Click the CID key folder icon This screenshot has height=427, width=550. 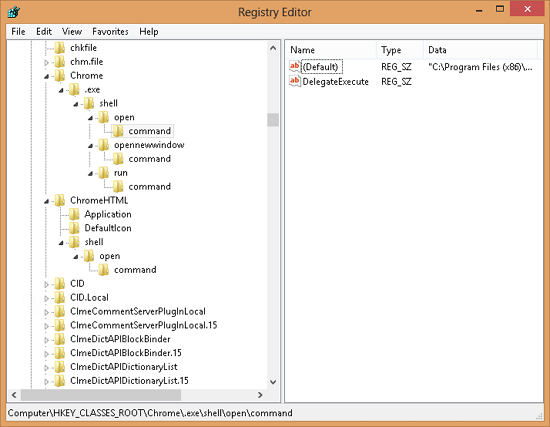[60, 283]
